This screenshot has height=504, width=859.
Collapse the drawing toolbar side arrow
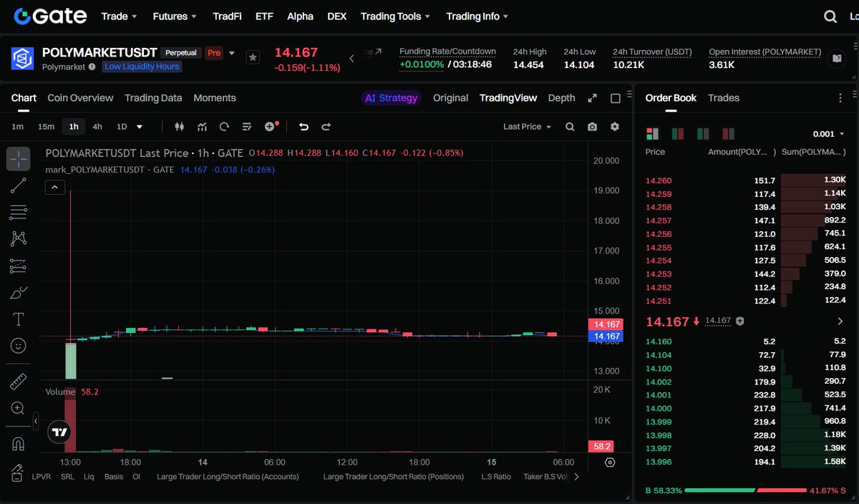[36, 423]
